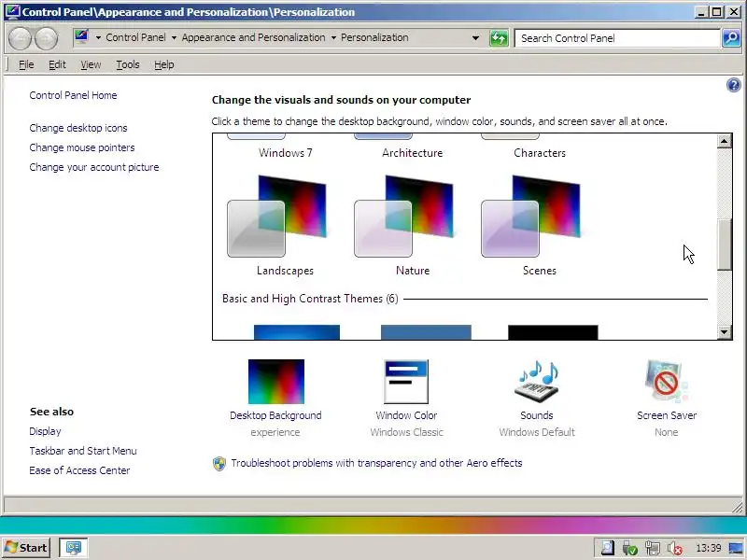This screenshot has width=747, height=560.
Task: Click the theme list scrollbar thumb
Action: [725, 245]
